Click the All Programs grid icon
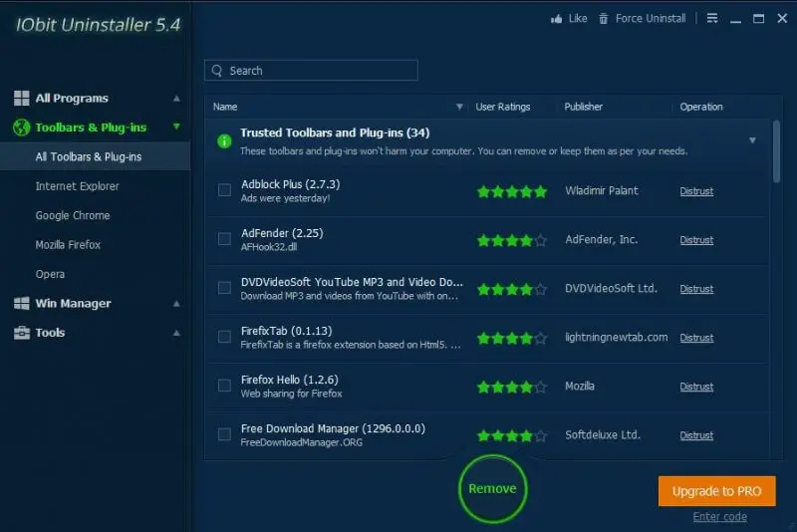The width and height of the screenshot is (797, 532). tap(21, 98)
